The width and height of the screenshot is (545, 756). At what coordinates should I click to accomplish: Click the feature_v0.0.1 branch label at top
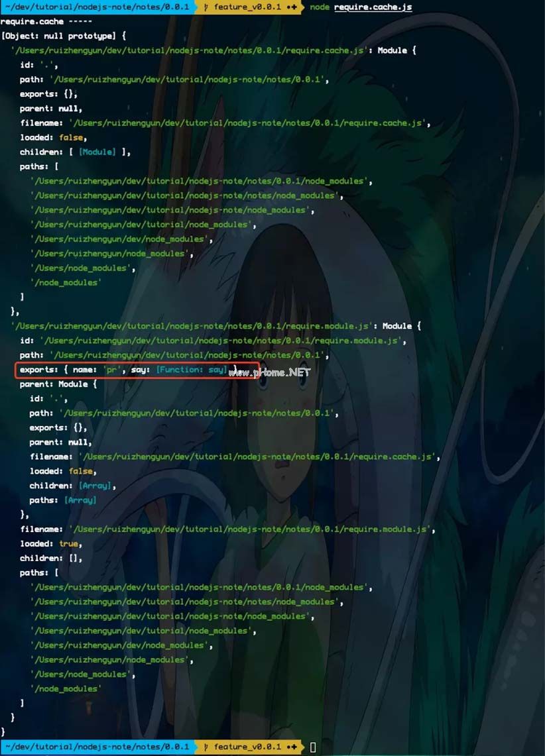click(247, 7)
